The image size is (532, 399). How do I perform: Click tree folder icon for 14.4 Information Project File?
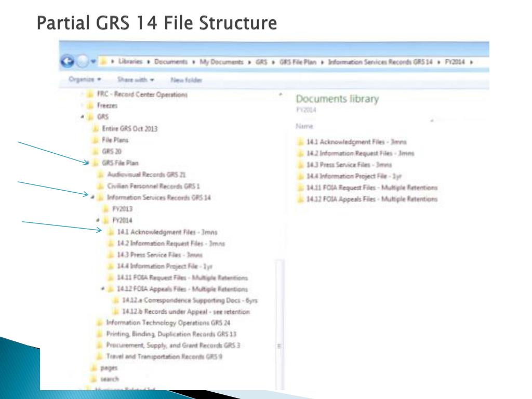click(x=111, y=267)
